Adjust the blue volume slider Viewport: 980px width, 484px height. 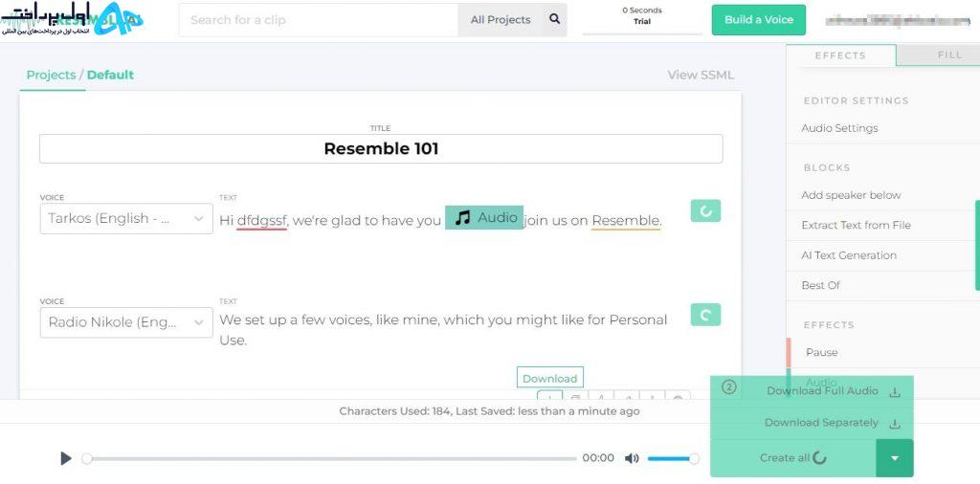point(673,458)
